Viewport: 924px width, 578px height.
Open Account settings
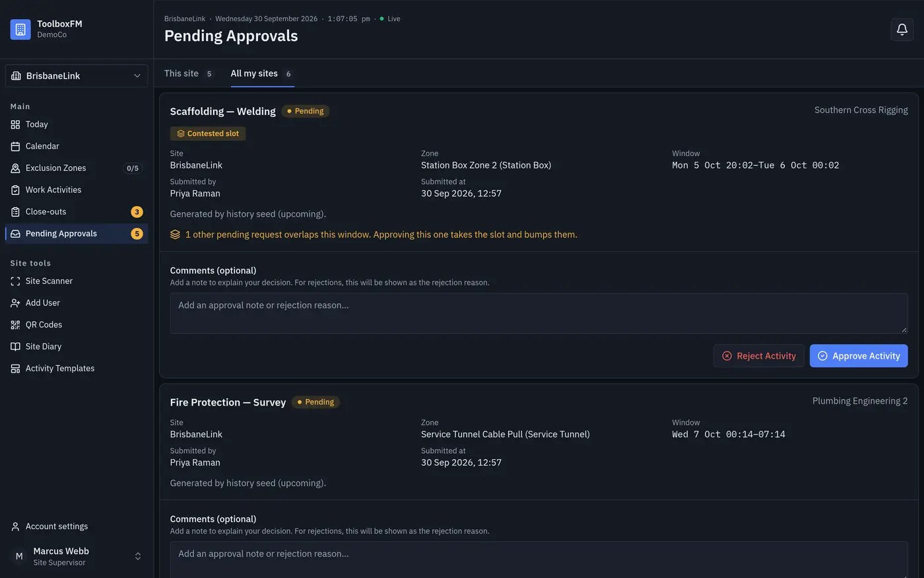point(77,526)
